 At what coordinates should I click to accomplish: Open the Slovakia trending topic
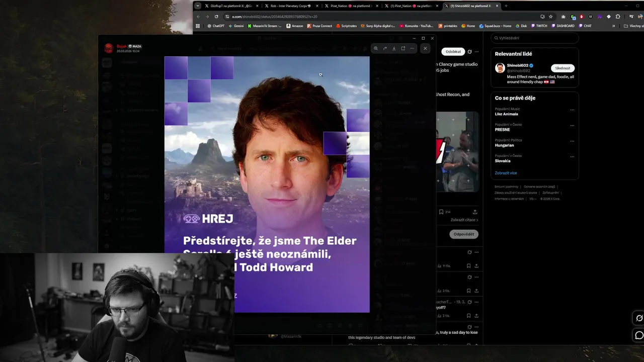503,161
